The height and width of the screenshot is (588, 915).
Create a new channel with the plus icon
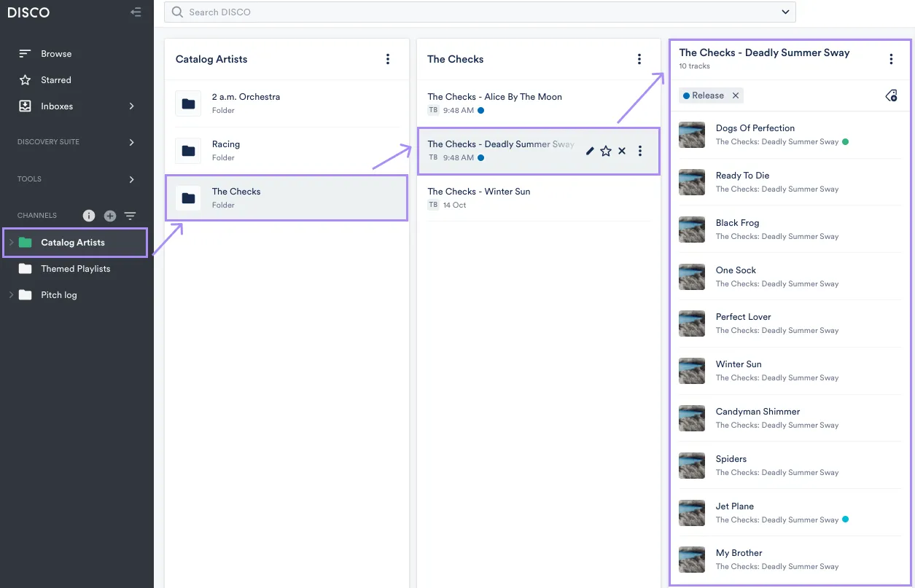[109, 215]
